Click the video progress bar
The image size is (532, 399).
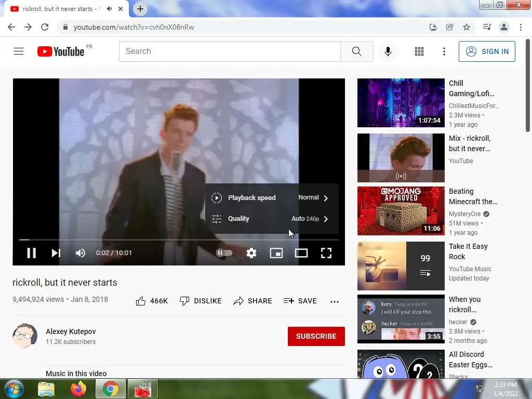(x=179, y=240)
